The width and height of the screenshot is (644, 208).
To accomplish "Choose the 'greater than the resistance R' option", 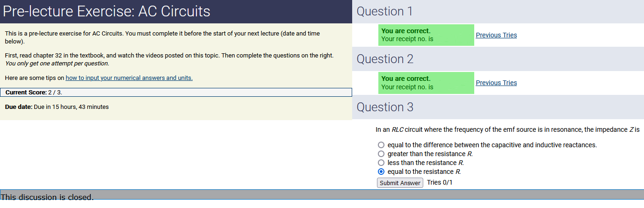I will tap(381, 154).
